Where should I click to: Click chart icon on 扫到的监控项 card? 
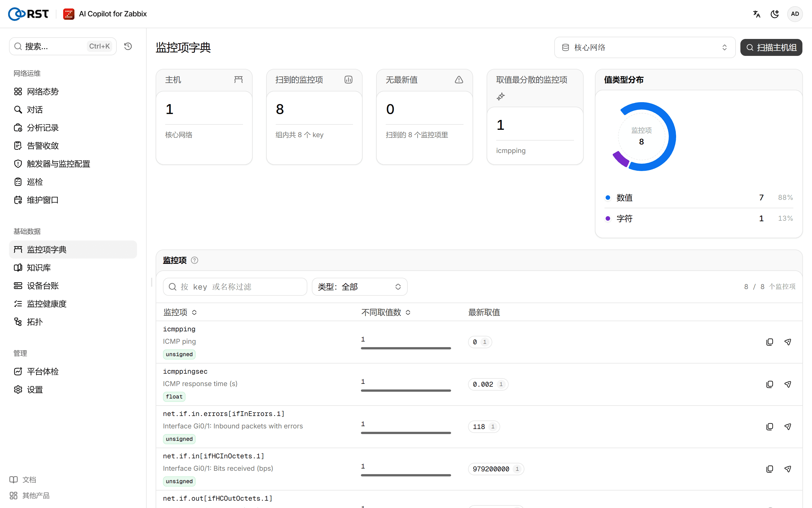coord(348,80)
